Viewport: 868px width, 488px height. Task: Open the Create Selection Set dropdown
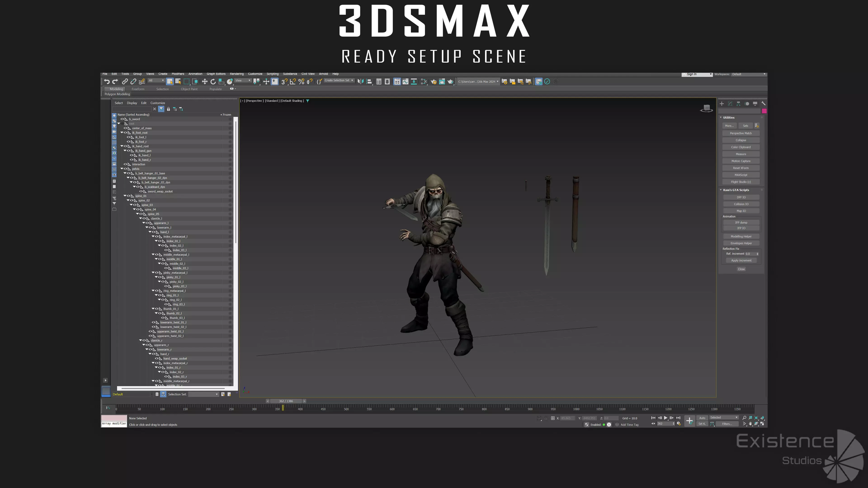339,80
